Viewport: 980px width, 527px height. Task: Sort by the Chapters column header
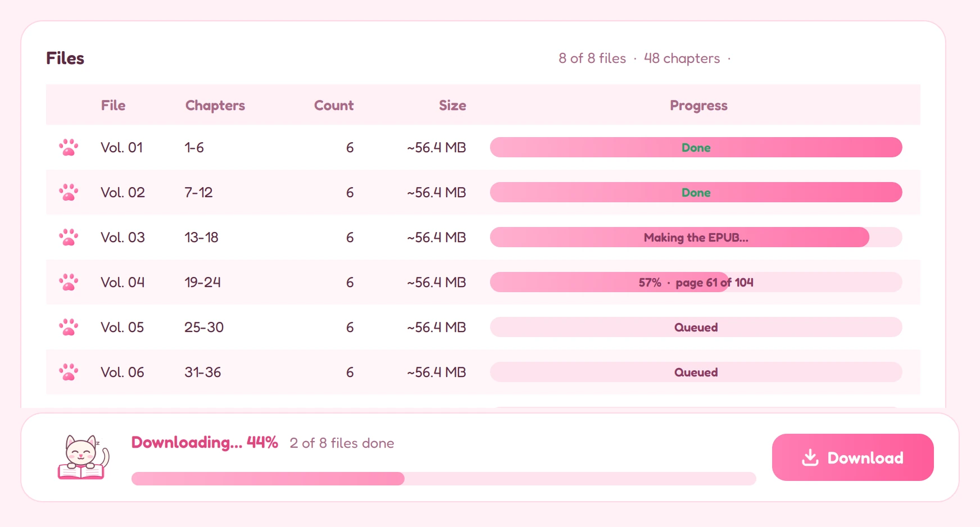(x=215, y=105)
